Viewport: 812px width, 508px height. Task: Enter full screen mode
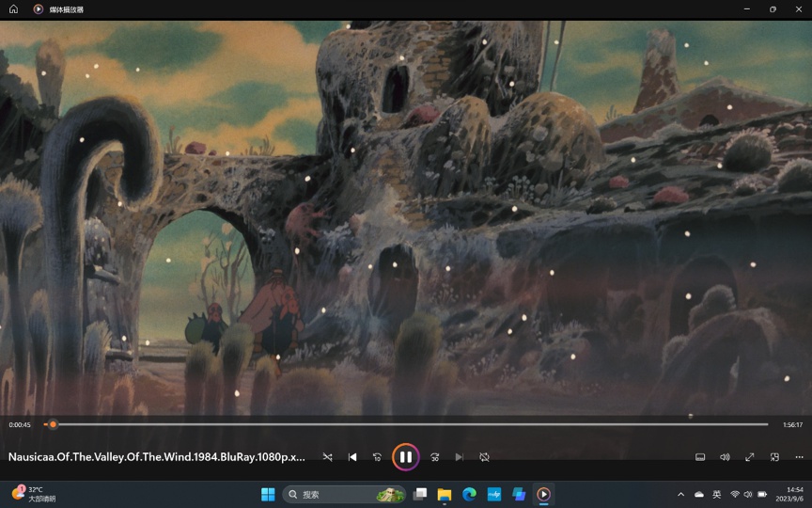coord(749,456)
